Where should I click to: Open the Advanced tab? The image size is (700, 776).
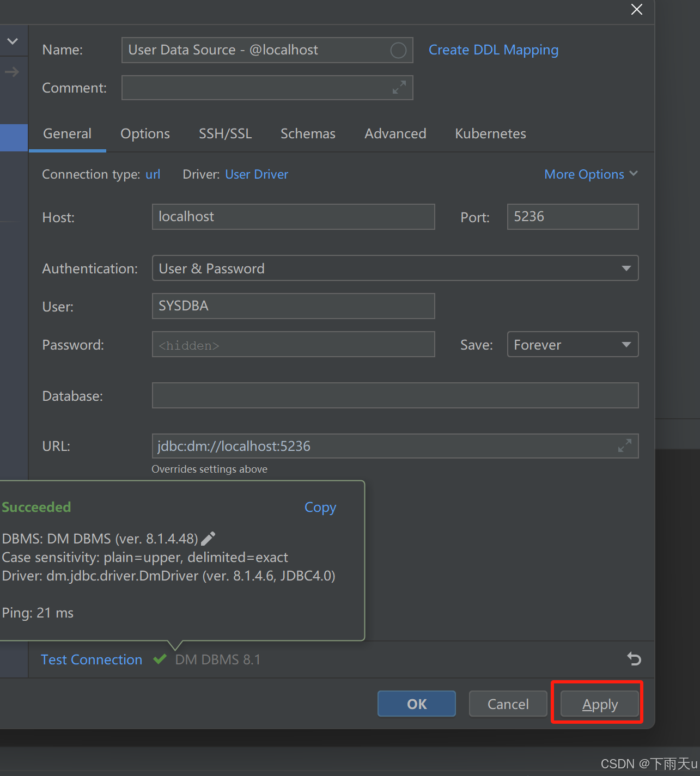tap(395, 134)
